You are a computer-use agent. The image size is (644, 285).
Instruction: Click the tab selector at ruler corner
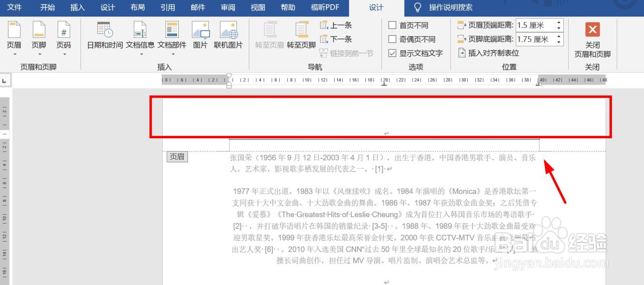[x=4, y=81]
